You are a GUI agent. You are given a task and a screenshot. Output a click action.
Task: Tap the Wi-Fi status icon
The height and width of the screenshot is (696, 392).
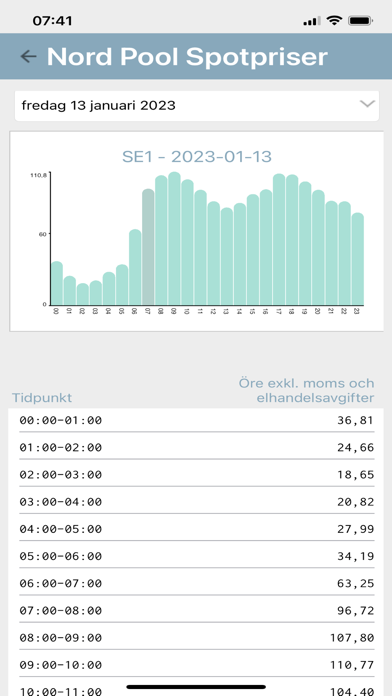(333, 20)
